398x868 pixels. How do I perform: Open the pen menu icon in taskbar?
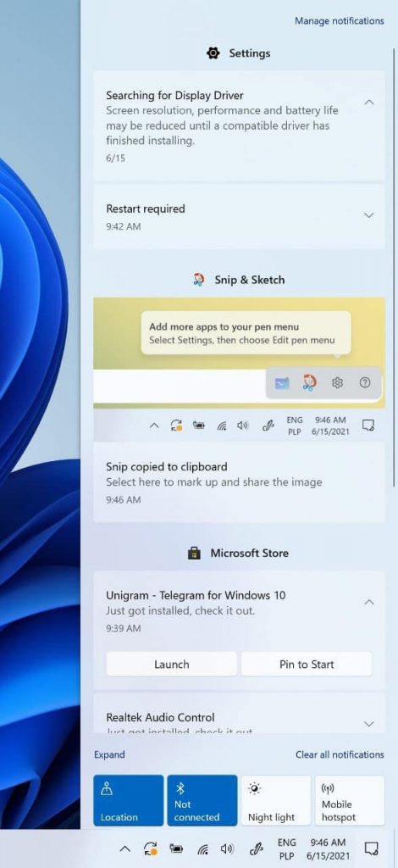256,849
